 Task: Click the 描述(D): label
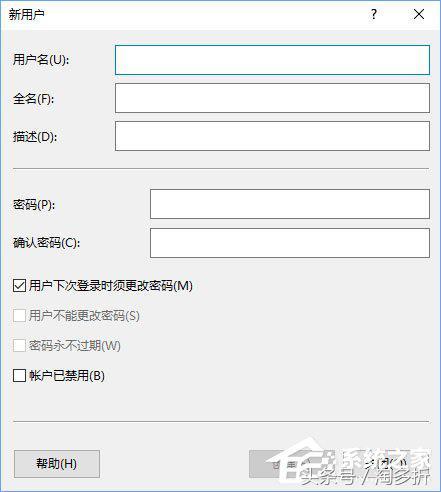tap(35, 137)
